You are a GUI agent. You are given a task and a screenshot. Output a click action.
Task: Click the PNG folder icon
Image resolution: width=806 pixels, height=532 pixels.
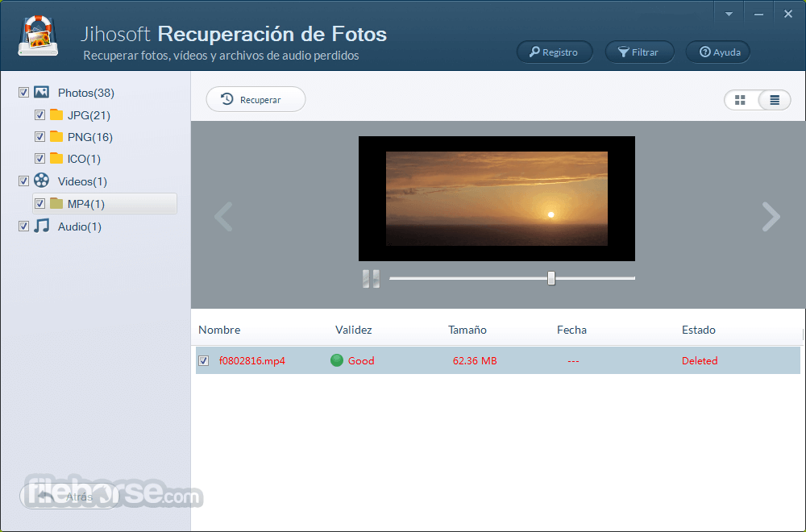tap(56, 136)
